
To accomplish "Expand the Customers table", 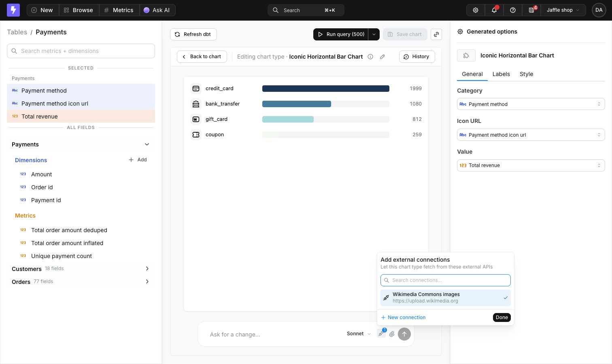I will coord(81,269).
